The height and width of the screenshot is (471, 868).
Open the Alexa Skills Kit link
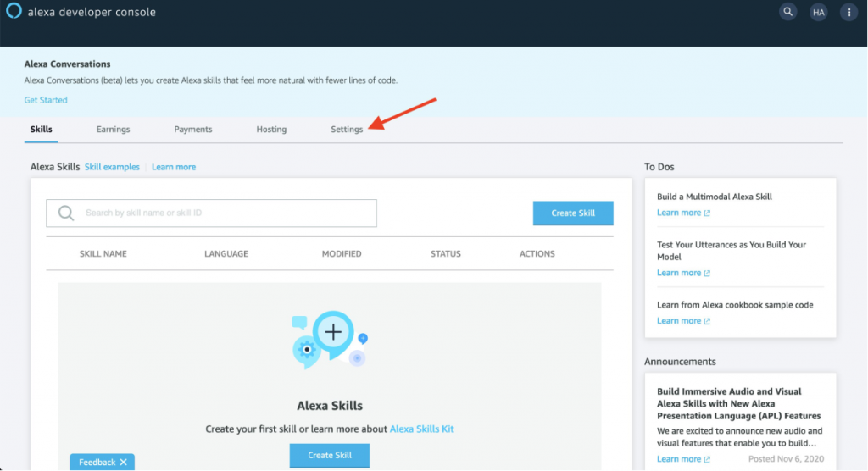[x=421, y=429]
